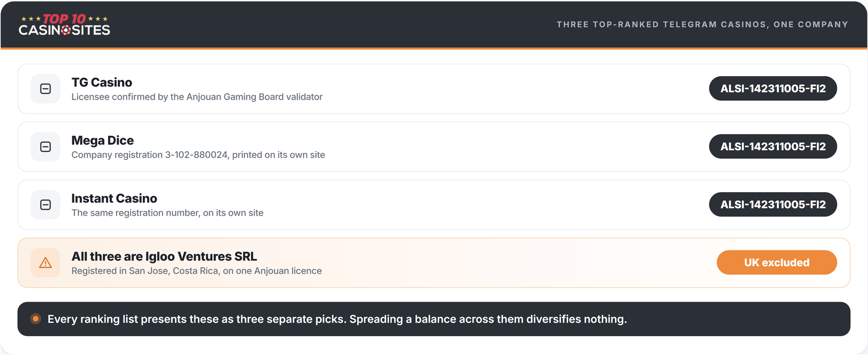Viewport: 868px width, 355px height.
Task: Click the minus-square icon beside Instant Casino
Action: coord(45,205)
